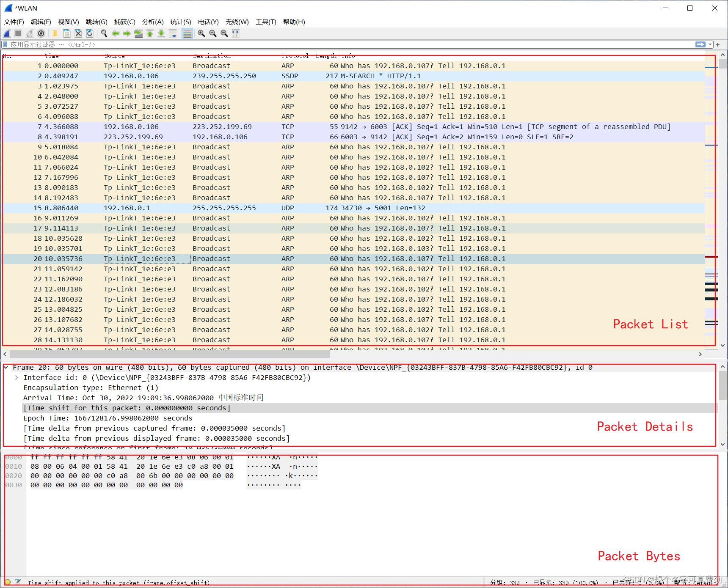Open capture options gear icon
Viewport: 728px width, 588px height.
coord(41,33)
